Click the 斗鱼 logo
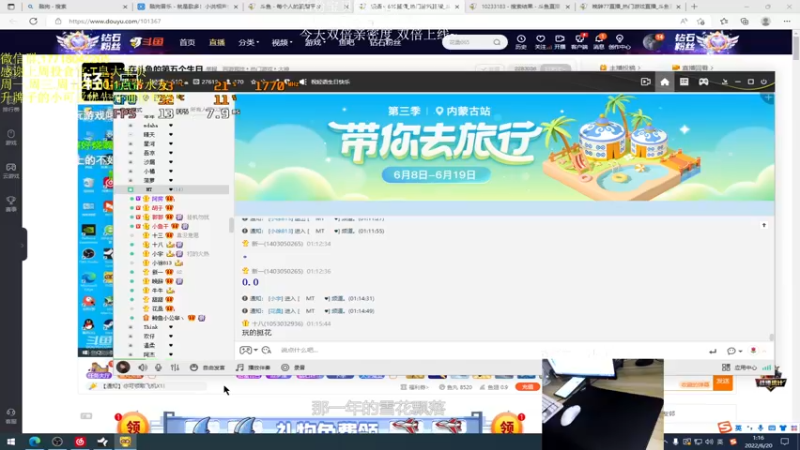Image resolution: width=800 pixels, height=450 pixels. point(146,42)
